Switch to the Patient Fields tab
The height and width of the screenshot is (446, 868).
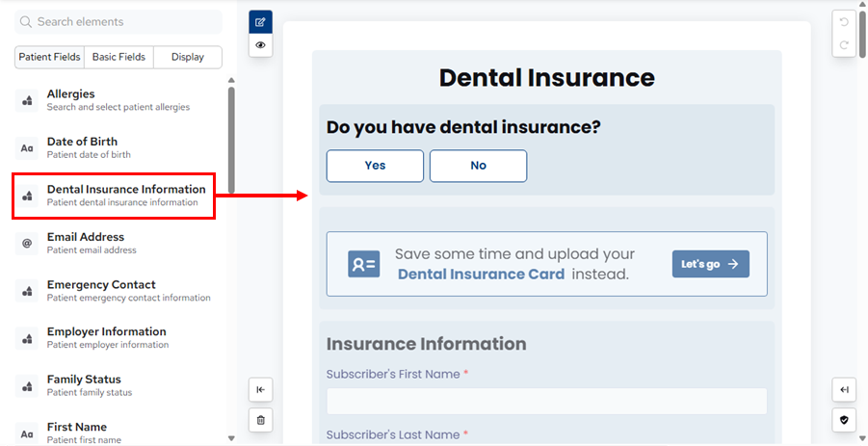49,57
